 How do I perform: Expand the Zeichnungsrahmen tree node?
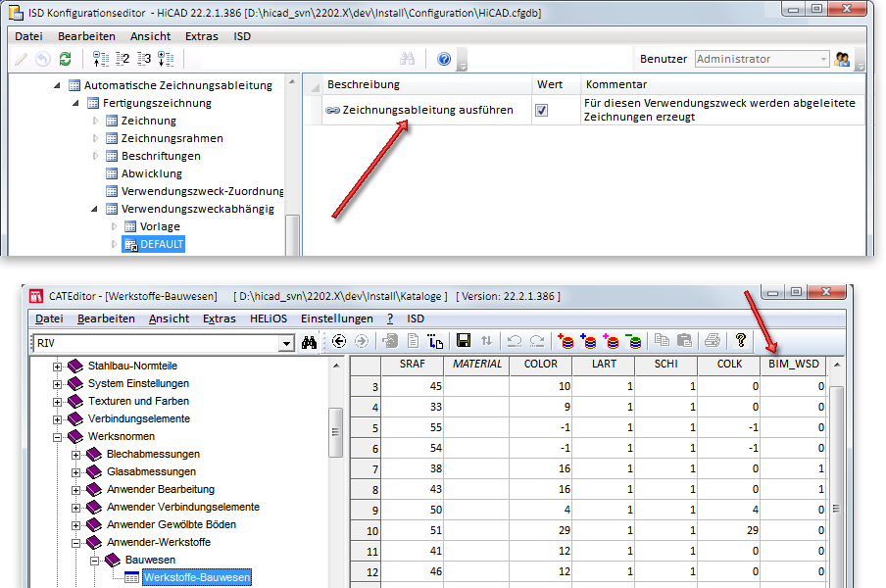click(96, 138)
